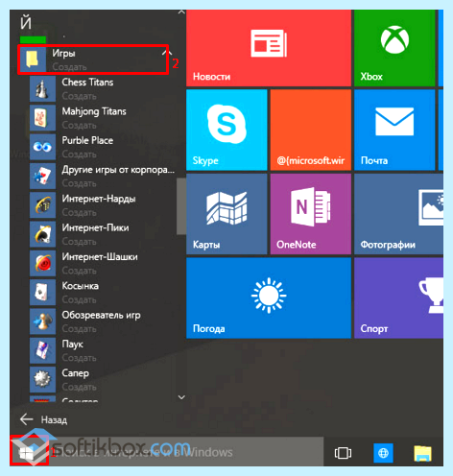The height and width of the screenshot is (476, 453).
Task: Launch Интернет-Пики via its icon
Action: [x=42, y=234]
